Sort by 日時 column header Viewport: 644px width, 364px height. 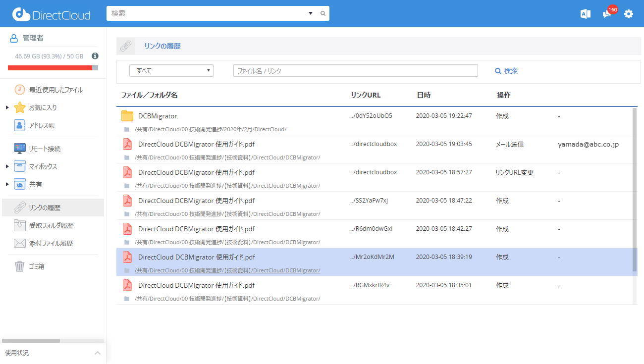point(424,95)
